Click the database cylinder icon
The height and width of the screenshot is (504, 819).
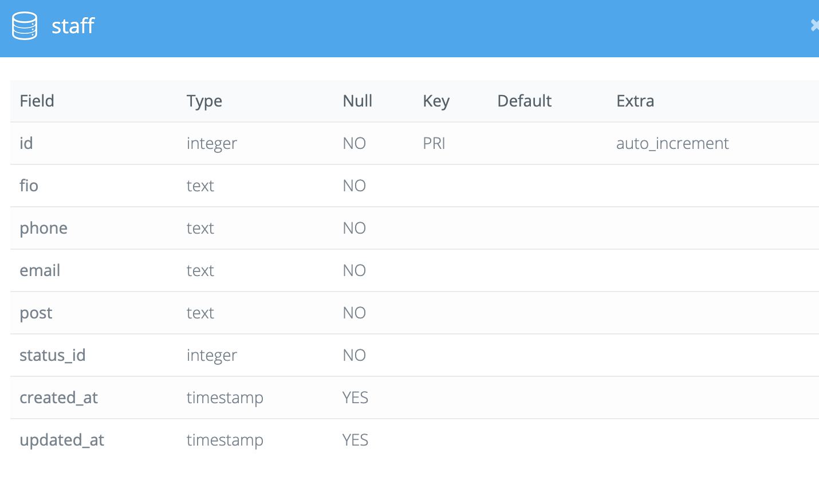[x=24, y=25]
